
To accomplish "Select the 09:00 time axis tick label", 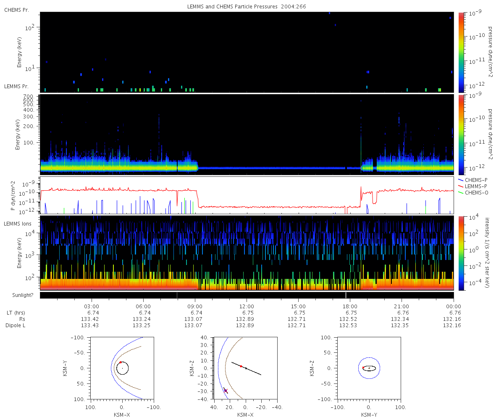I will coord(195,306).
